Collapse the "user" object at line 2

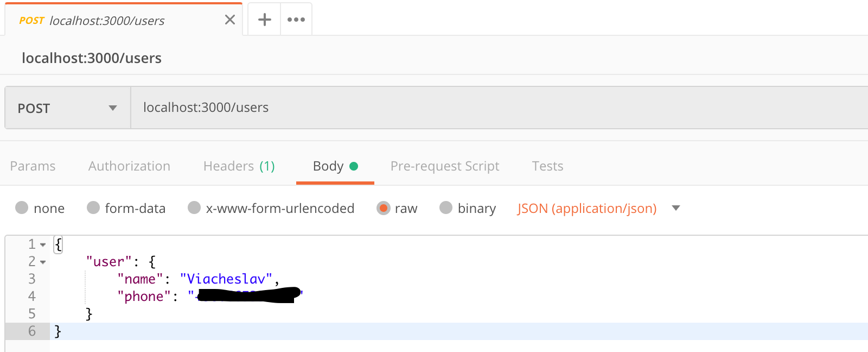(43, 262)
